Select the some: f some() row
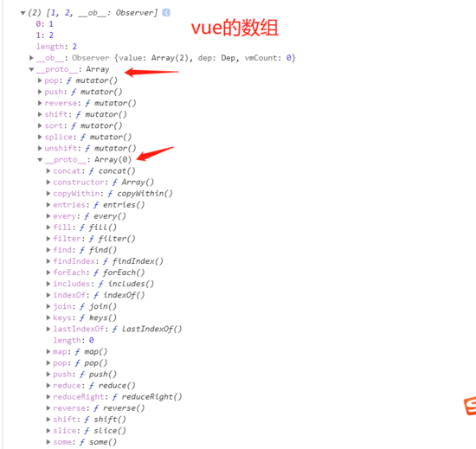 pyautogui.click(x=81, y=442)
